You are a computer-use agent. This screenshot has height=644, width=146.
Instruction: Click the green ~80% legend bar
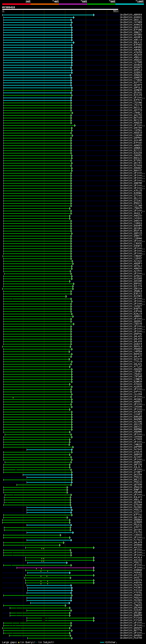[101, 4]
